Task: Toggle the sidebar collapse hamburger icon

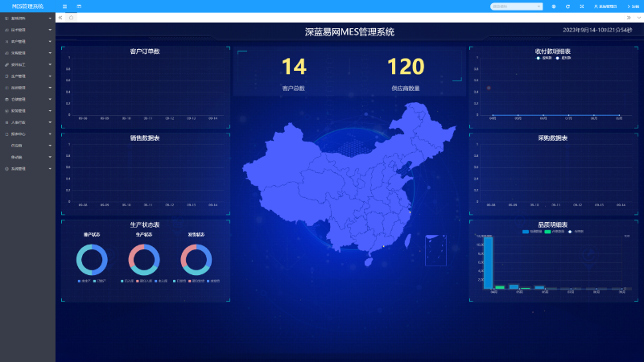Action: pyautogui.click(x=64, y=6)
